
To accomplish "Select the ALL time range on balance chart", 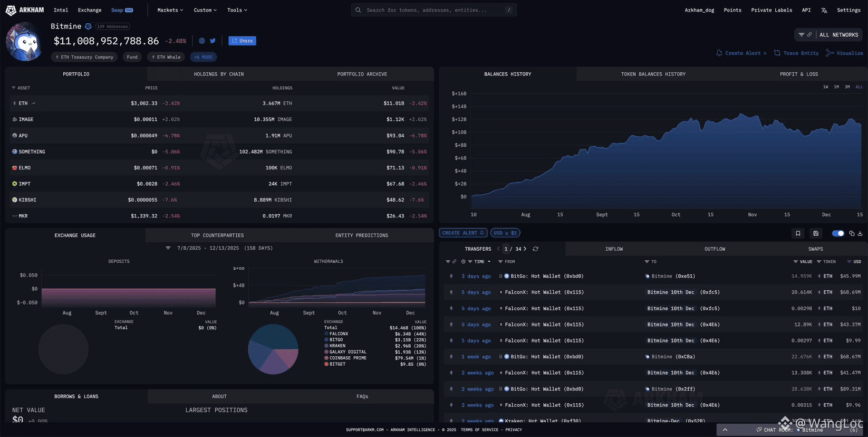I will (859, 87).
